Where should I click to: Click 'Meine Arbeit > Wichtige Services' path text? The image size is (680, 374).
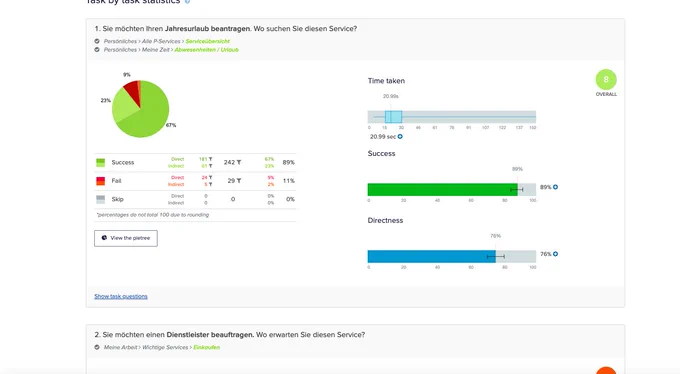(x=146, y=347)
